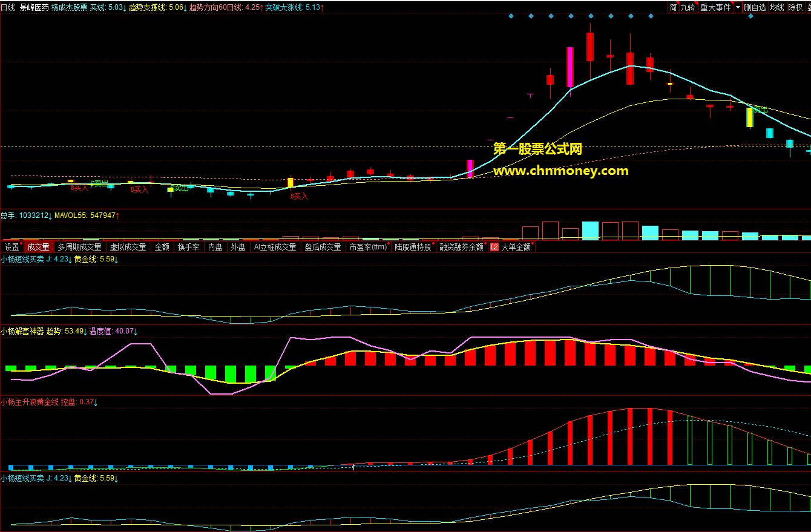Toggle 除权 ex-rights adjustment
811x532 pixels.
pyautogui.click(x=795, y=7)
